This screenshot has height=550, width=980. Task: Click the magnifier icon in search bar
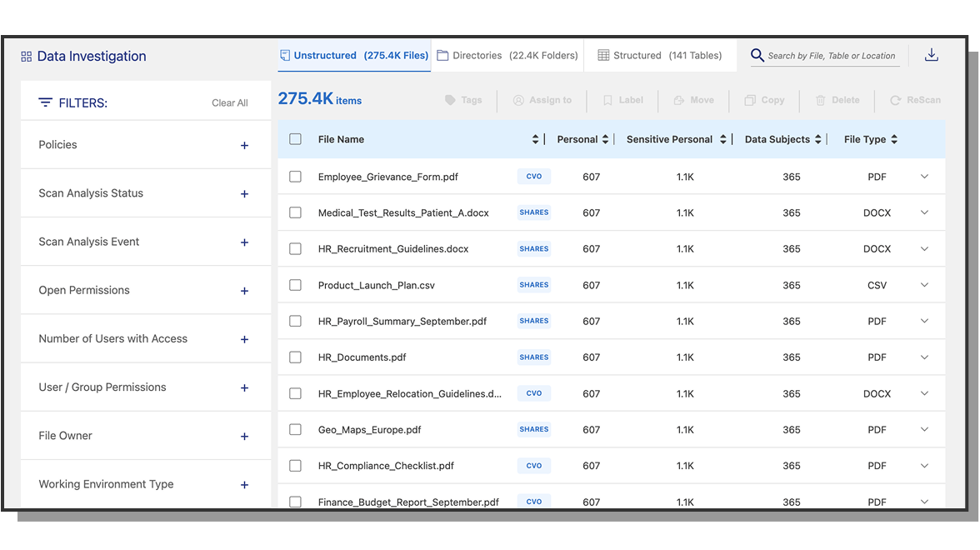click(757, 55)
